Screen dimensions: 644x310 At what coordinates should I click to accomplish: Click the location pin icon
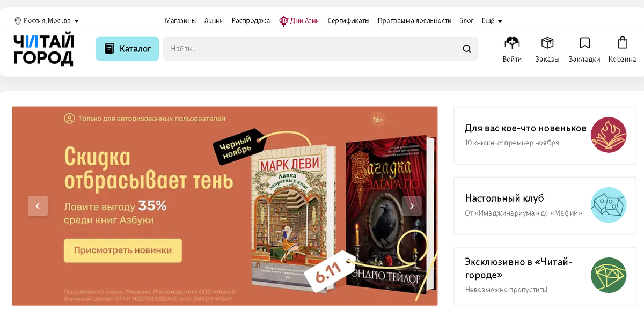click(18, 21)
